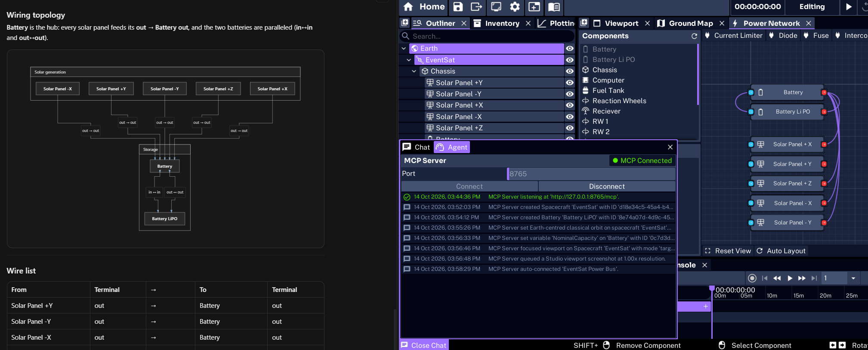The height and width of the screenshot is (350, 868).
Task: Toggle visibility of EventSat in Outliner
Action: 570,60
